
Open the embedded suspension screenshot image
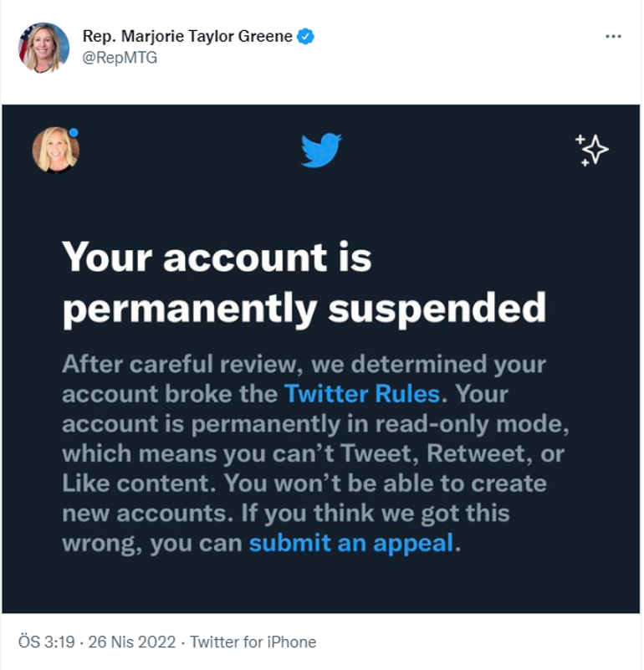pyautogui.click(x=322, y=360)
